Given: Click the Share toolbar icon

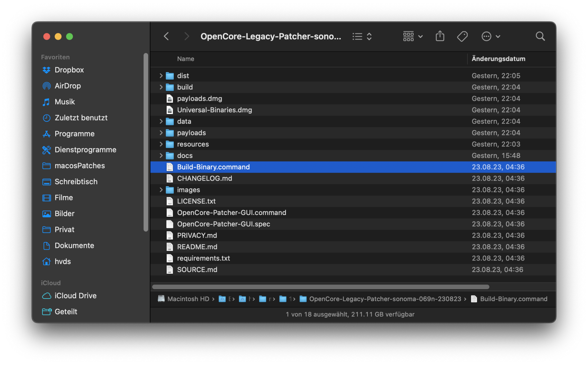Looking at the screenshot, I should coord(440,36).
